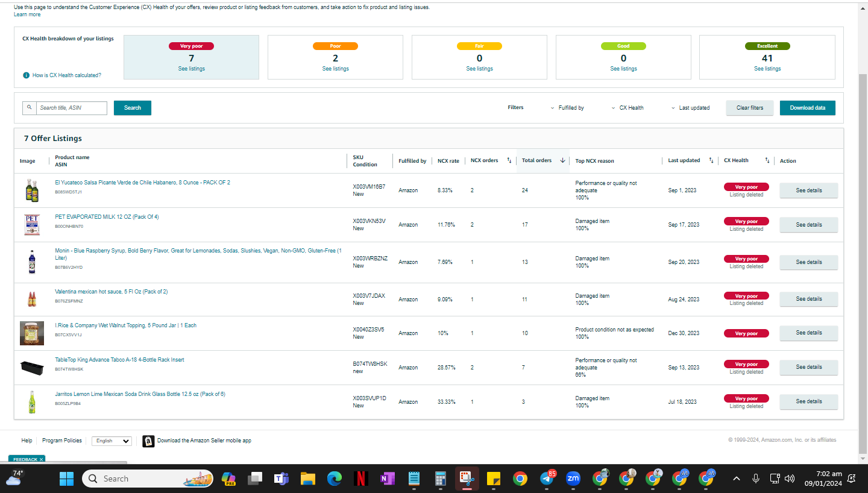Launch Microsoft Teams from the taskbar
The width and height of the screenshot is (868, 493).
tap(281, 479)
